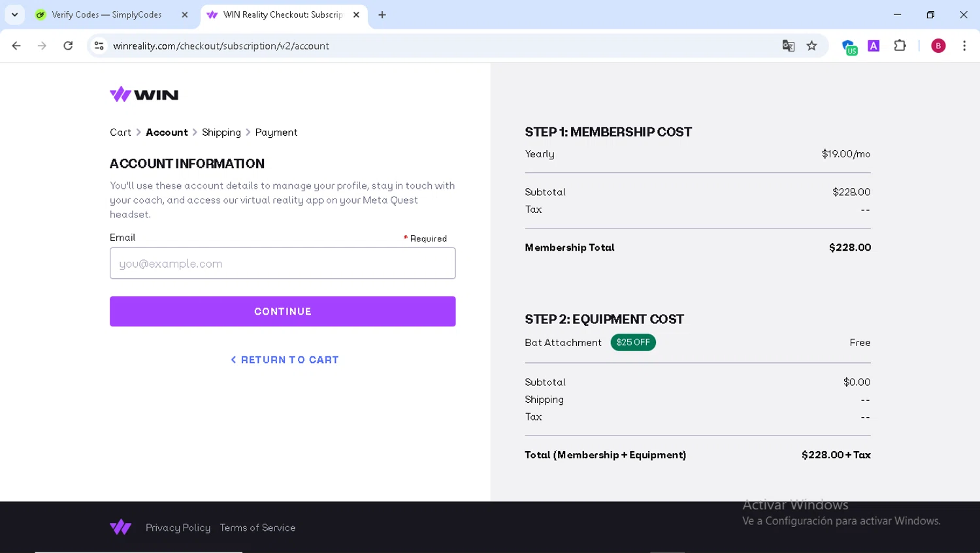Screen dimensions: 980x553
Task: Switch to Verify Codes — SimplyCodes tab
Action: (x=106, y=14)
